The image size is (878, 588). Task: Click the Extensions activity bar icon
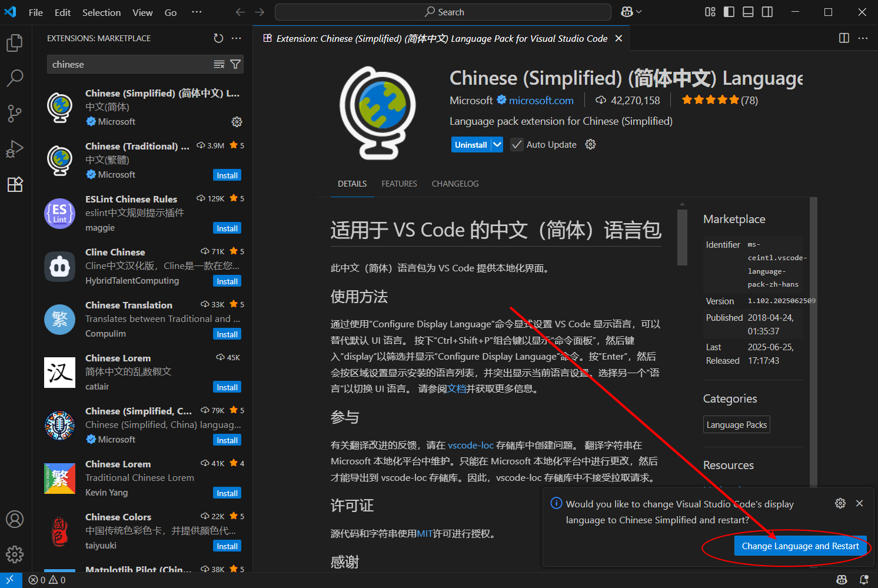(x=15, y=184)
